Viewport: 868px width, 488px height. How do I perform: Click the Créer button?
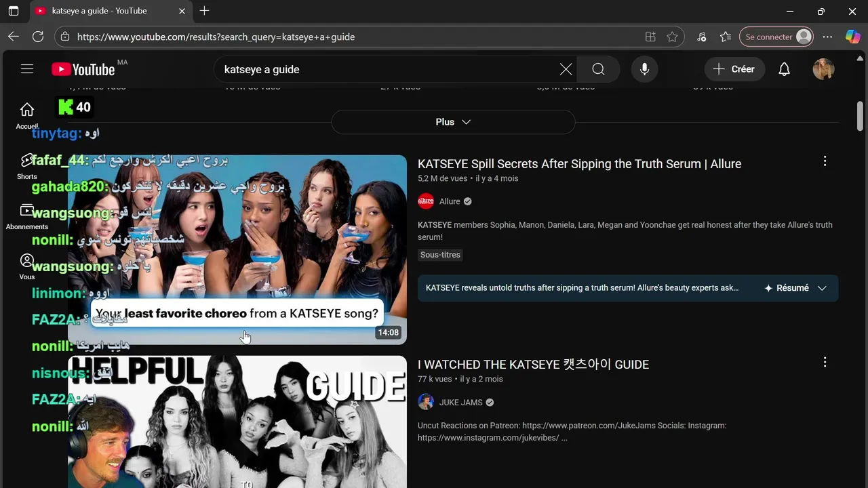734,69
